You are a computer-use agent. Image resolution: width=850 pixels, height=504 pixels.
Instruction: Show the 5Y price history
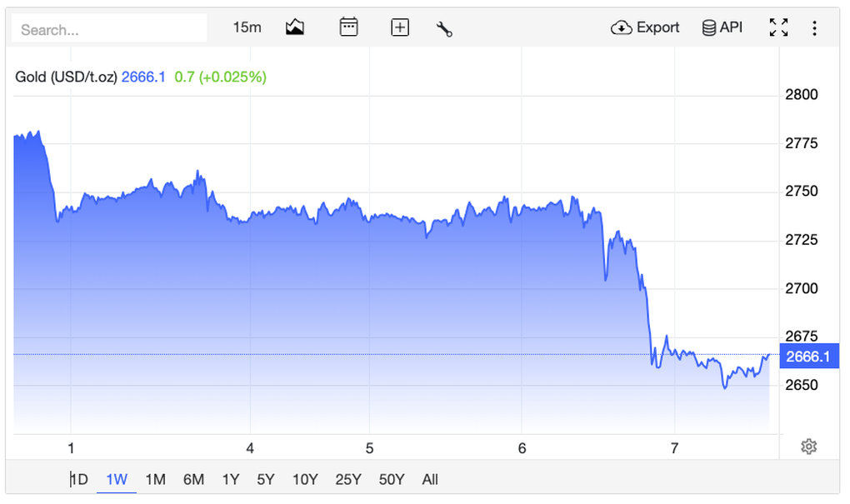pos(265,479)
